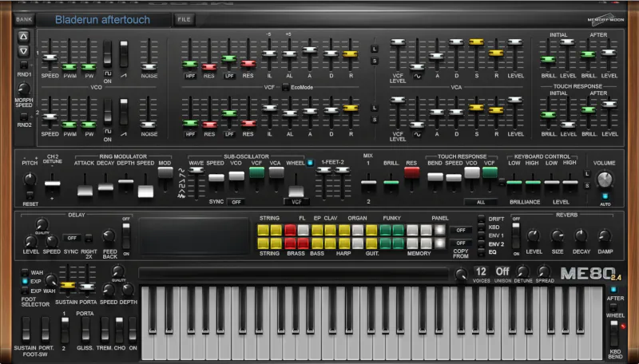Click the black preset display screen
This screenshot has height=364, width=639.
[x=194, y=236]
